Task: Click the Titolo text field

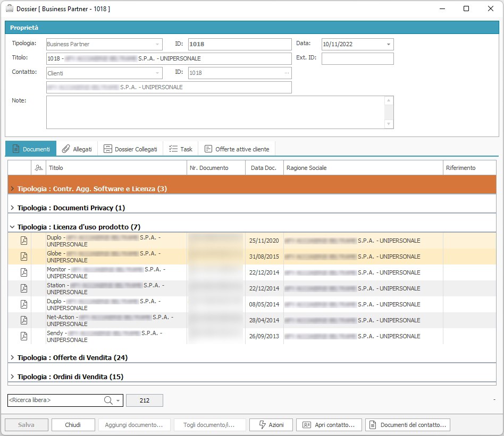Action: pos(169,59)
